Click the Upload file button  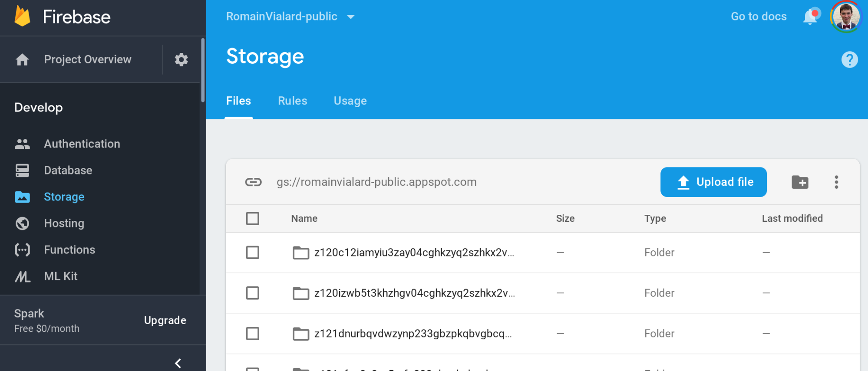[x=713, y=182]
